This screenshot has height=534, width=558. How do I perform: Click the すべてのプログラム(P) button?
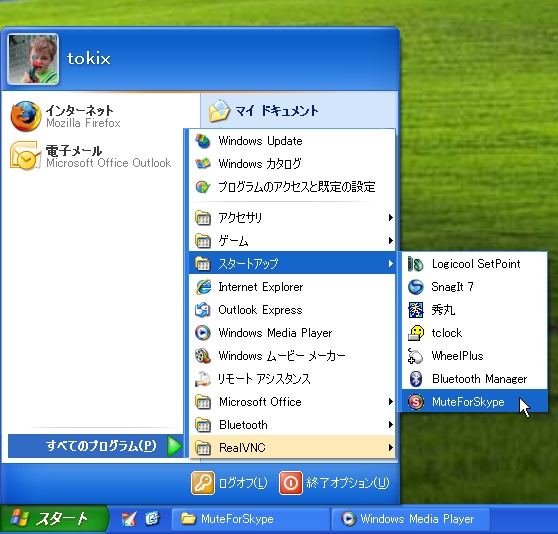click(96, 446)
